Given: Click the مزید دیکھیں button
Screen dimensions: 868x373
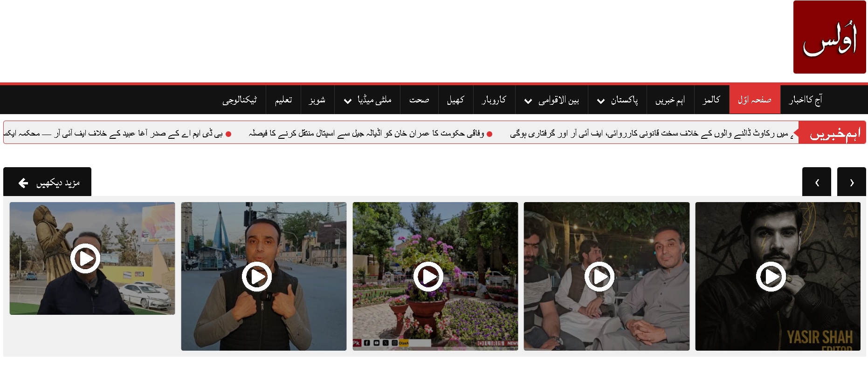Looking at the screenshot, I should pos(48,182).
